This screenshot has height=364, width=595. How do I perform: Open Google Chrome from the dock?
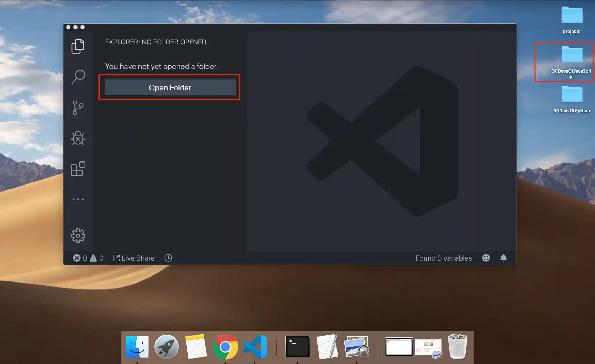pos(226,347)
